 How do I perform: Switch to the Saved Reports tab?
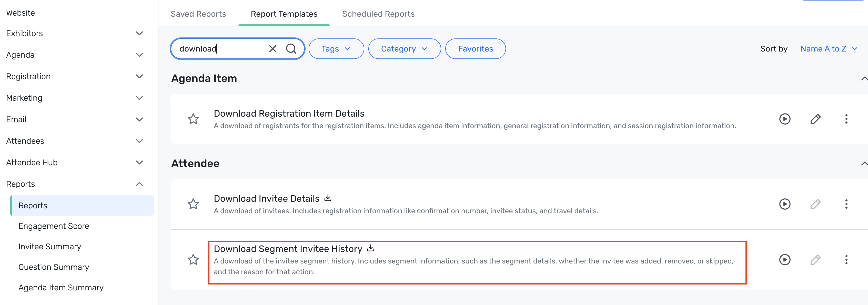click(198, 14)
